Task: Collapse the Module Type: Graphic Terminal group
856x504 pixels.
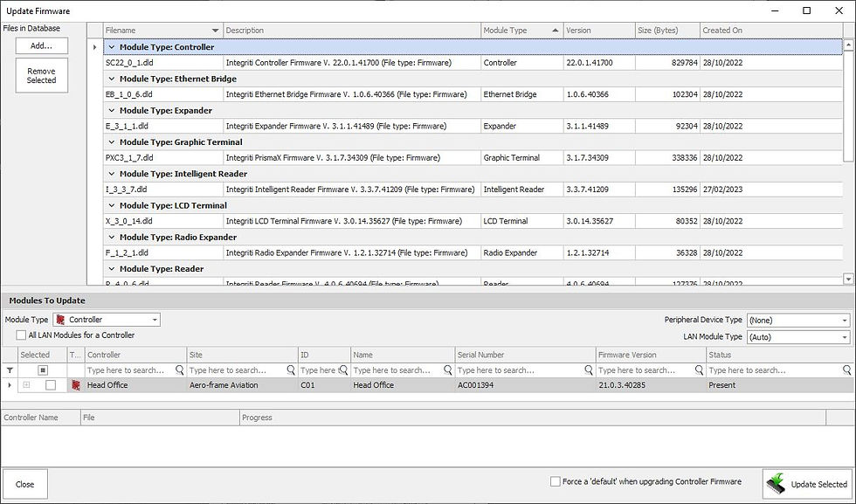Action: click(112, 142)
